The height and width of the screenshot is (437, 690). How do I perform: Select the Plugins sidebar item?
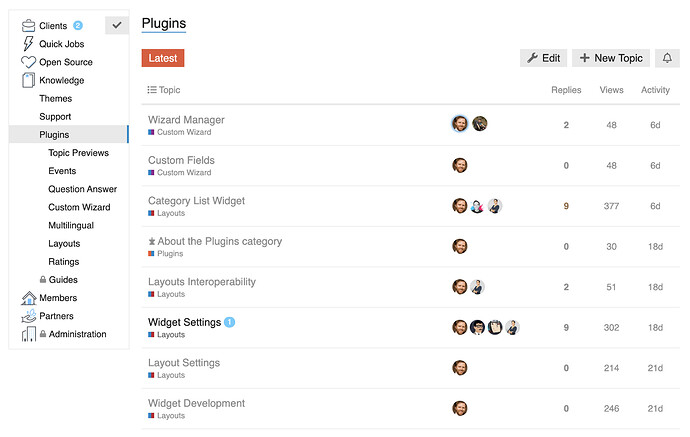point(69,134)
